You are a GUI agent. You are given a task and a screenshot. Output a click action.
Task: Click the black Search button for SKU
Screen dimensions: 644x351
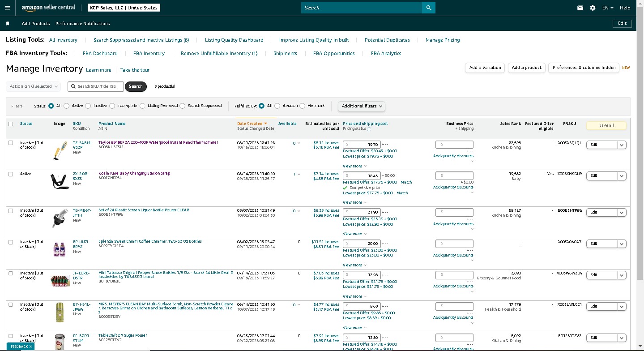point(136,86)
